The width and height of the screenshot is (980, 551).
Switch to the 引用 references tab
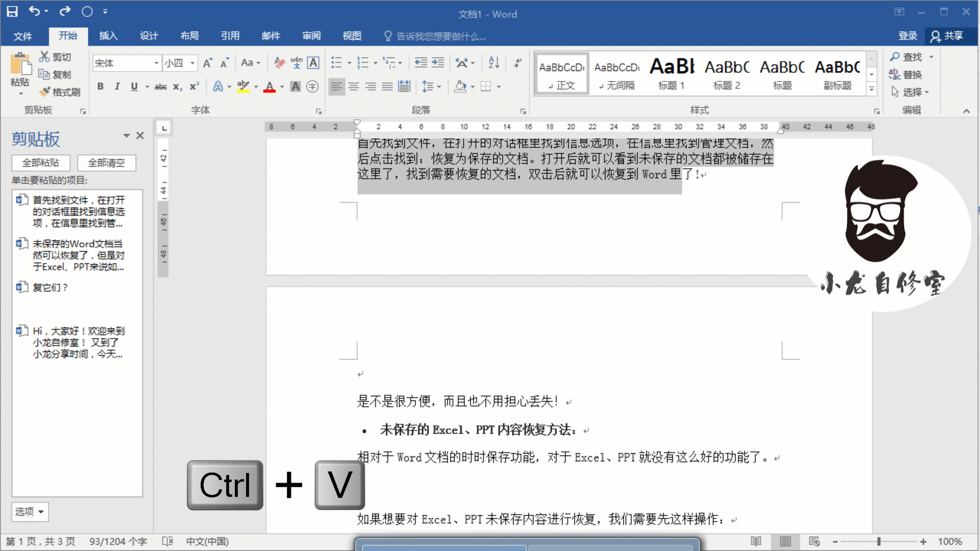(230, 36)
